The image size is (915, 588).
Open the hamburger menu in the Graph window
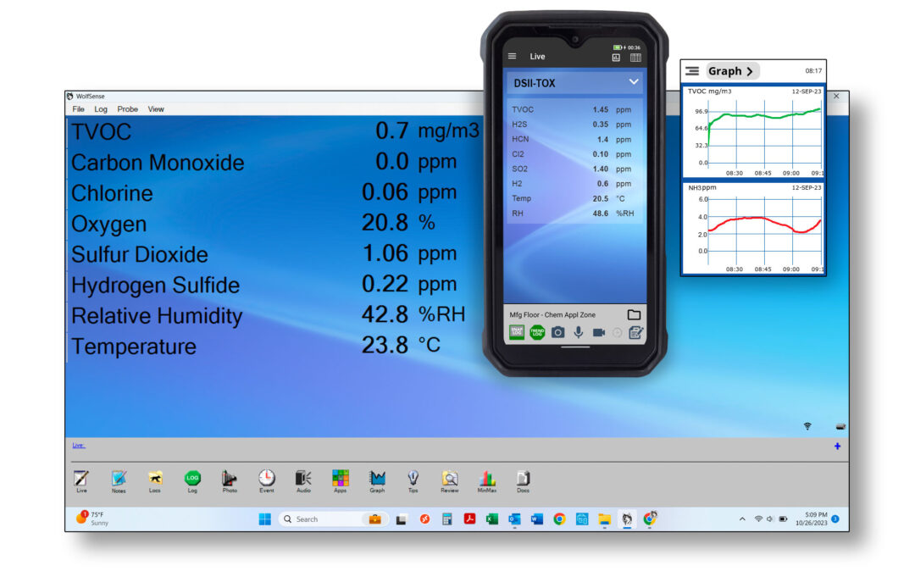(x=692, y=70)
